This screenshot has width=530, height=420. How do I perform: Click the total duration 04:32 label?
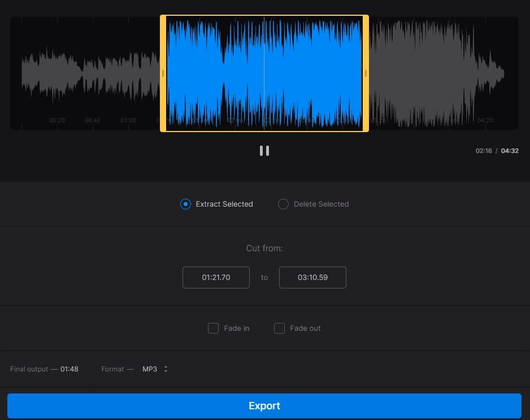pyautogui.click(x=510, y=151)
